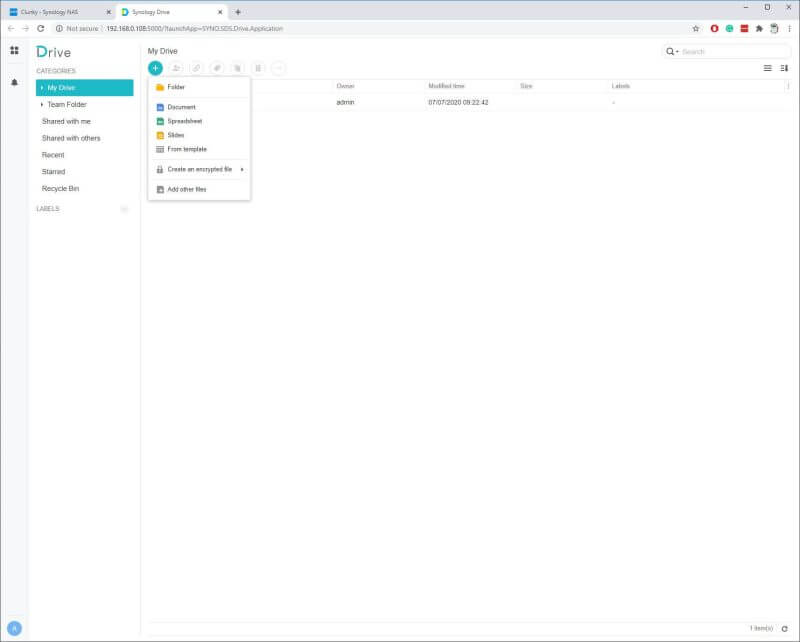Viewport: 800px width, 642px height.
Task: Open the more actions toolbar icon
Action: pyautogui.click(x=278, y=68)
